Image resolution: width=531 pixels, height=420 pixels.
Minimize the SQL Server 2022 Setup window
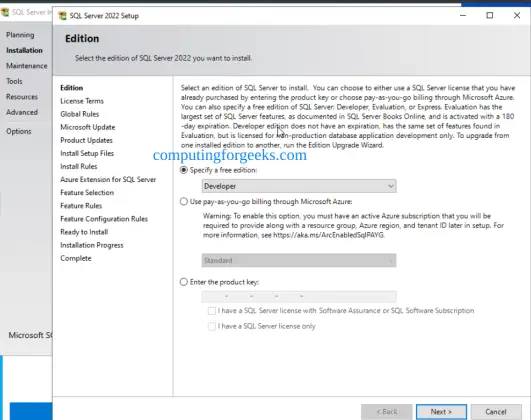click(x=463, y=15)
